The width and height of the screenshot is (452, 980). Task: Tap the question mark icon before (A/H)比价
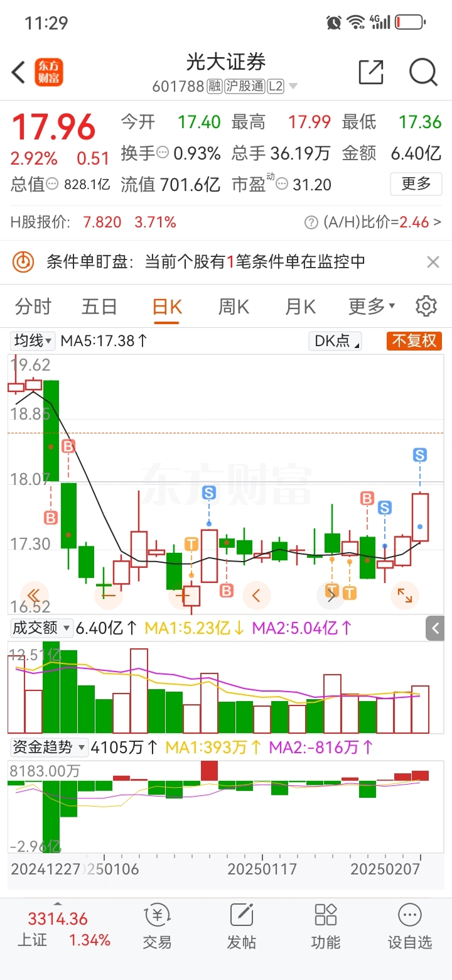(x=311, y=222)
